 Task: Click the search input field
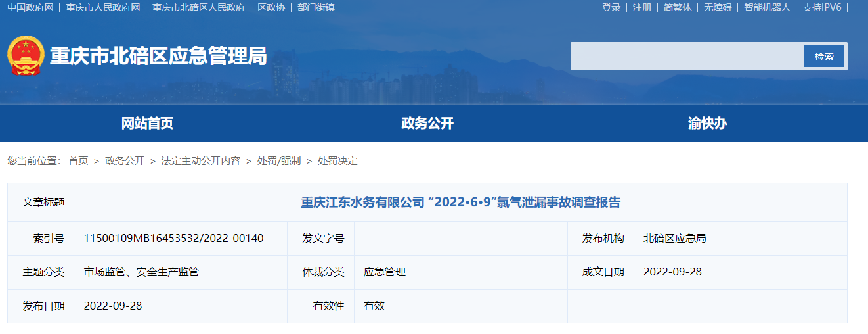[x=687, y=57]
